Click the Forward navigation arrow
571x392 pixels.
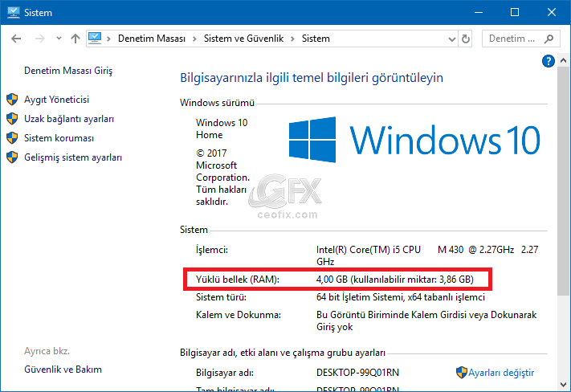click(39, 39)
